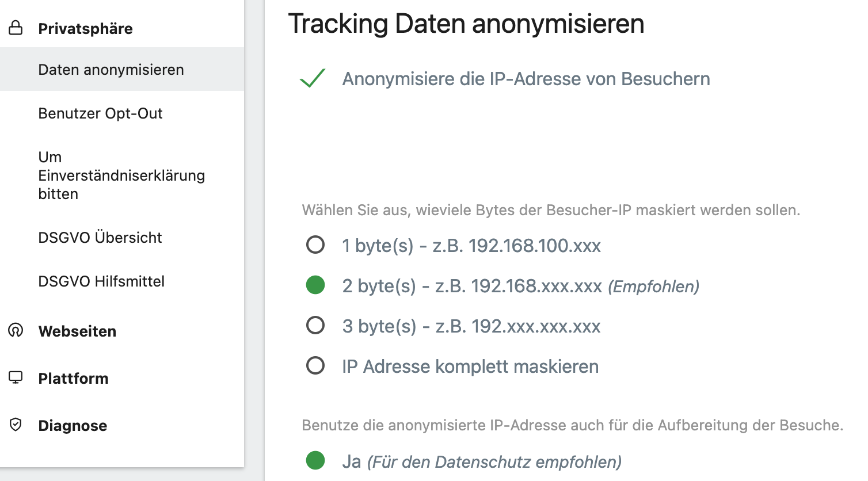Open Daten anonymisieren menu item
This screenshot has width=868, height=481.
tap(111, 70)
